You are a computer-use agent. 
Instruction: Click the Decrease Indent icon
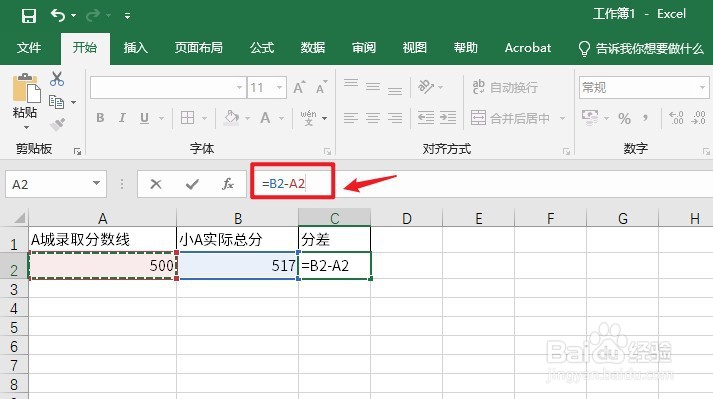(x=426, y=118)
